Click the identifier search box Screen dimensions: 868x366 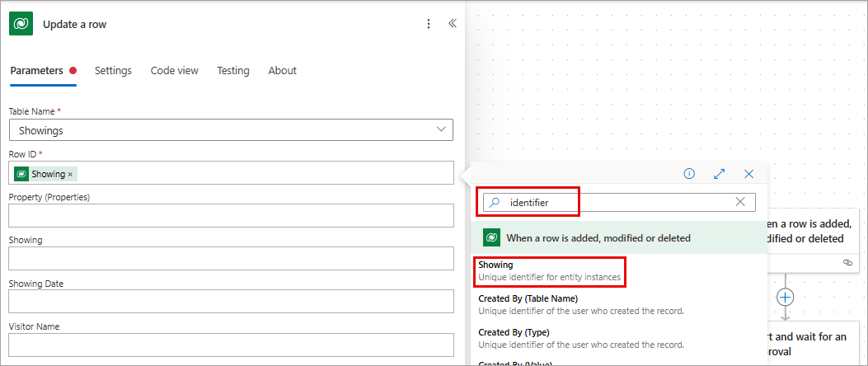(619, 203)
